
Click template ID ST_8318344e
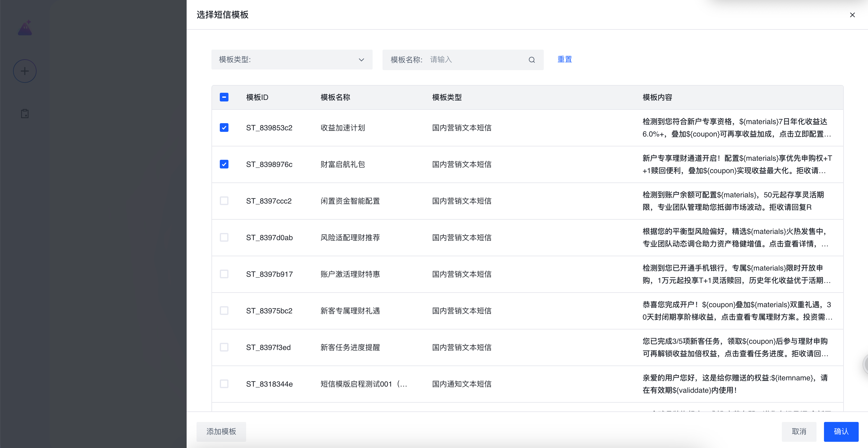tap(269, 384)
